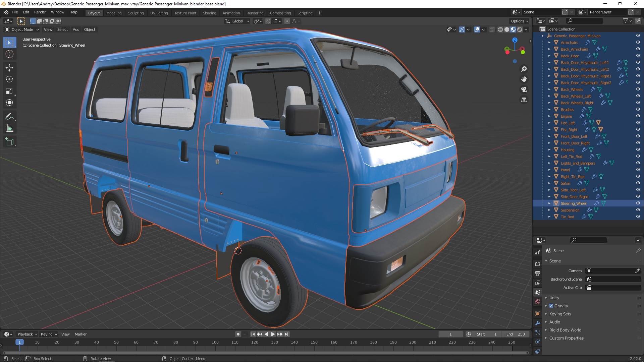This screenshot has width=644, height=362.
Task: Open the Marker menu in timeline
Action: (80, 334)
